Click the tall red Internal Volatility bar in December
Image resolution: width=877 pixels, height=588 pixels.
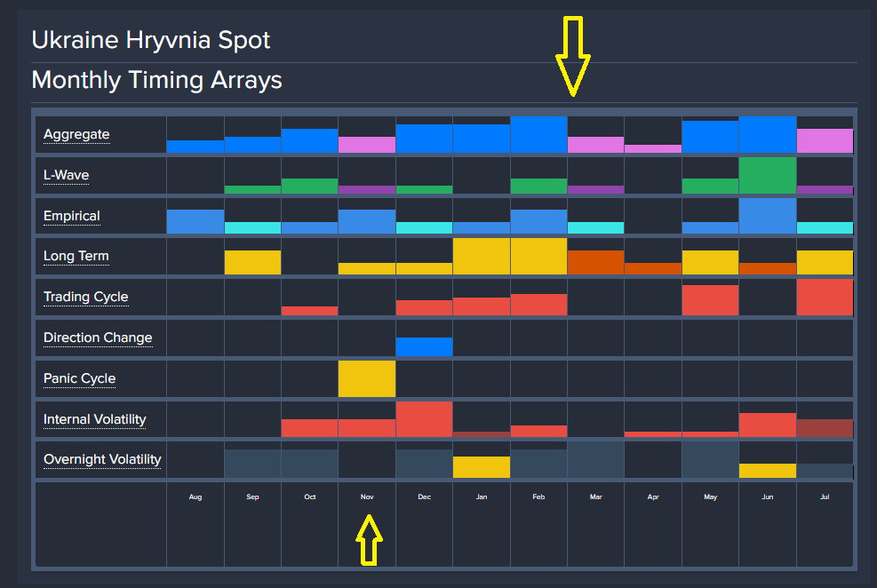pos(425,419)
